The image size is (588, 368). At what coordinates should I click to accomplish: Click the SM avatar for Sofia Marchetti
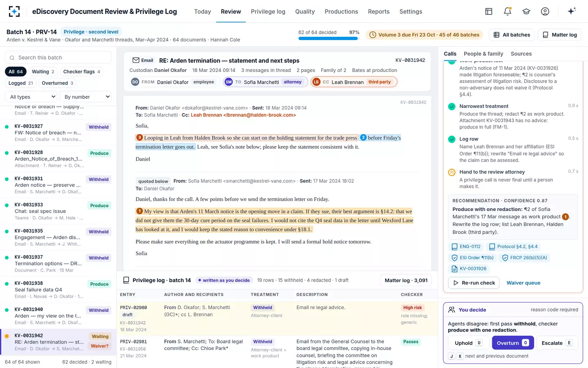click(x=229, y=82)
